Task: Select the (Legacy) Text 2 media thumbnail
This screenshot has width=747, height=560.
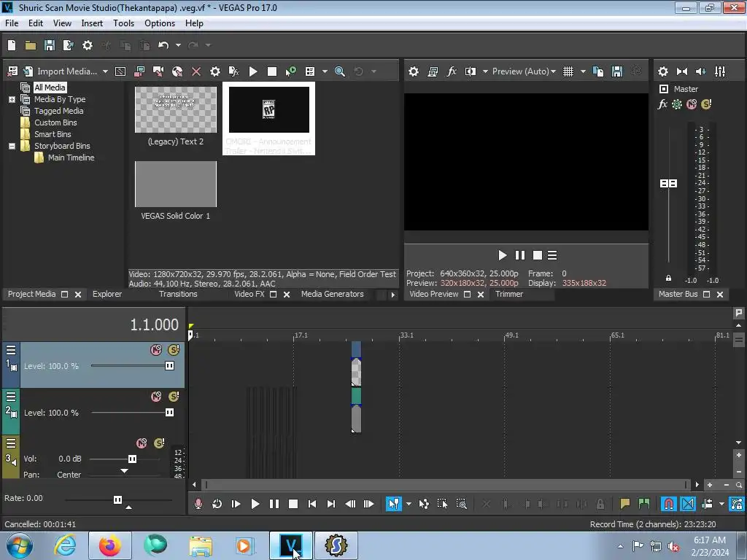Action: 175,109
